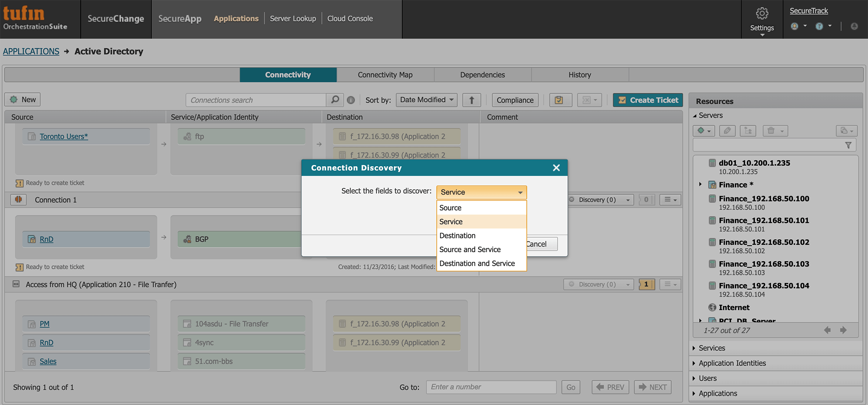Viewport: 868px width, 405px height.
Task: Click the info icon beside connections search
Action: pyautogui.click(x=351, y=100)
